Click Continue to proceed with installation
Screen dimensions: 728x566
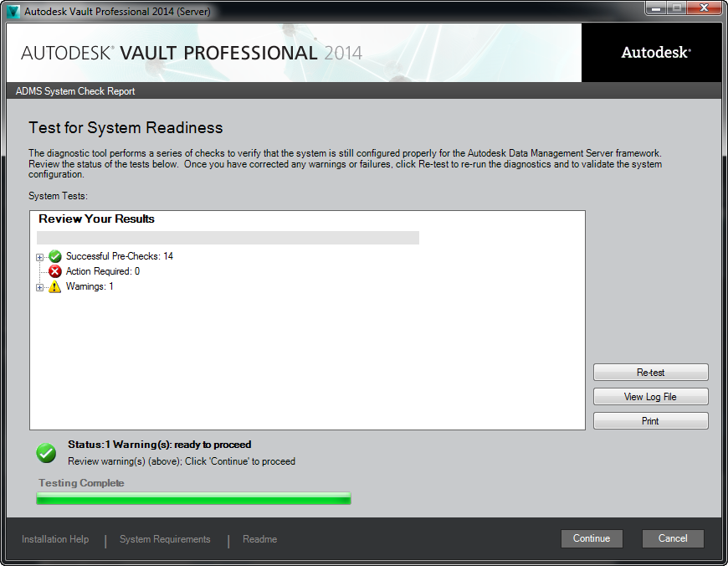pos(592,538)
